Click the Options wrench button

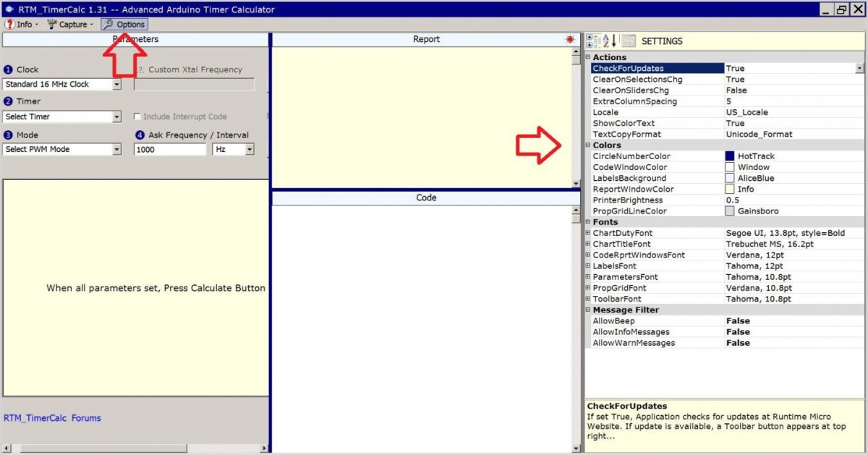(124, 25)
